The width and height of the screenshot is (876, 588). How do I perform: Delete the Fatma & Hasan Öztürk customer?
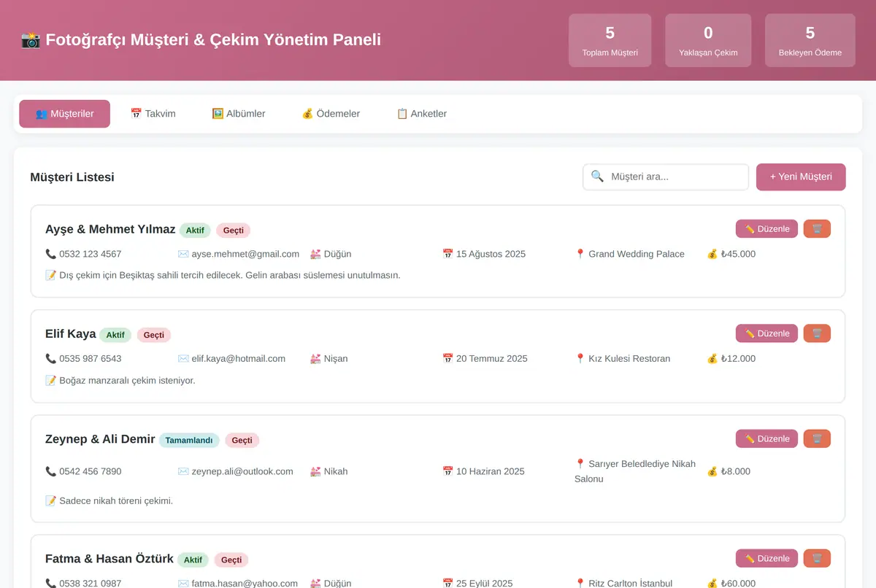click(x=817, y=559)
